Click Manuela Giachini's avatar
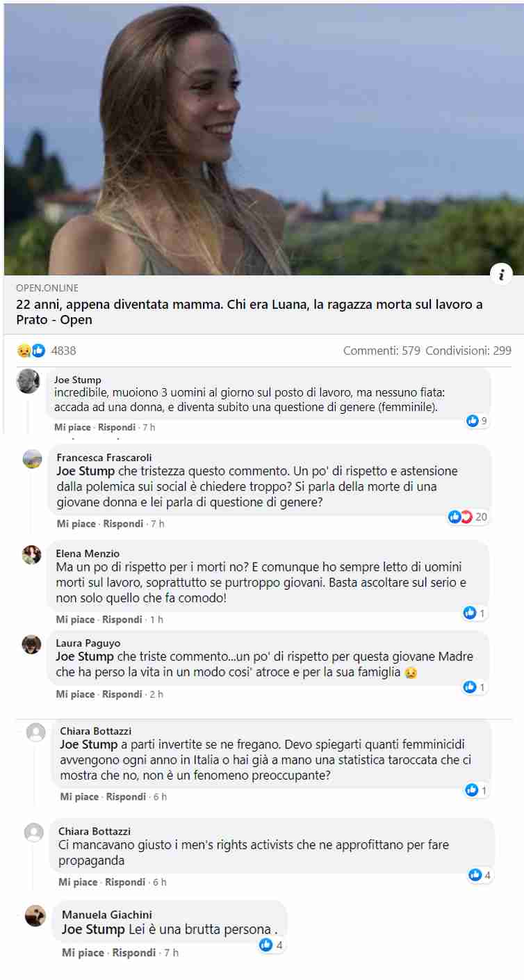Image resolution: width=524 pixels, height=980 pixels. pos(35,916)
